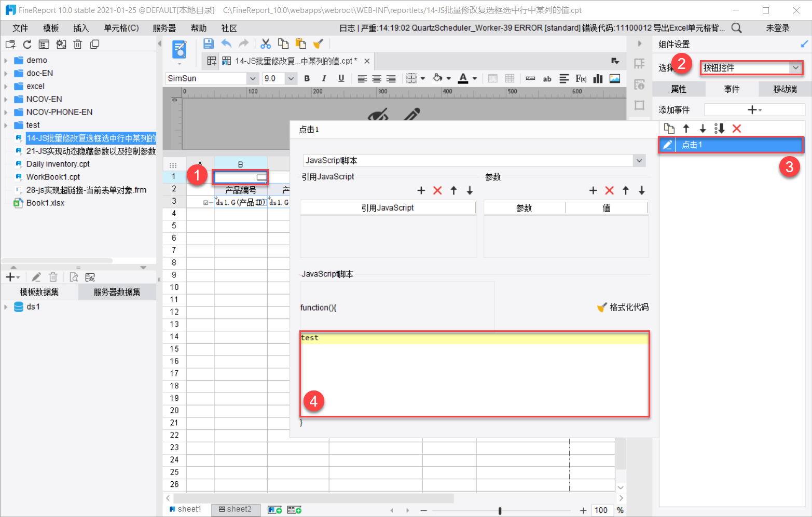Remove referenced JavaScript with red X
This screenshot has height=517, width=812.
click(x=437, y=191)
